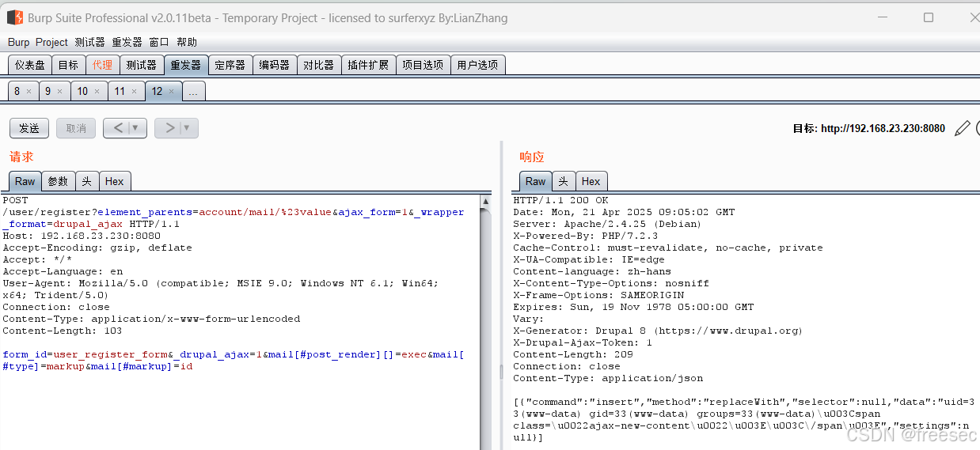Screen dimensions: 980x450
Task: Open a new repeater tab with …
Action: (x=194, y=91)
